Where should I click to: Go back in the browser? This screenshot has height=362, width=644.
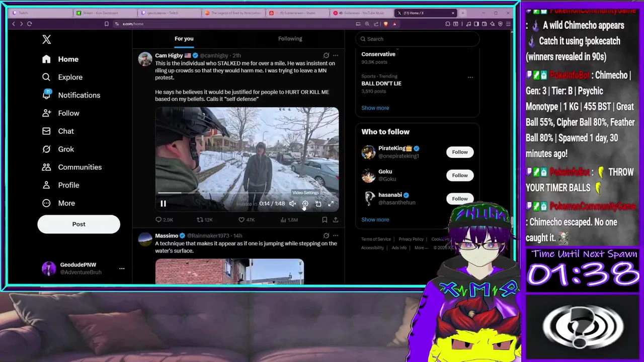click(14, 24)
